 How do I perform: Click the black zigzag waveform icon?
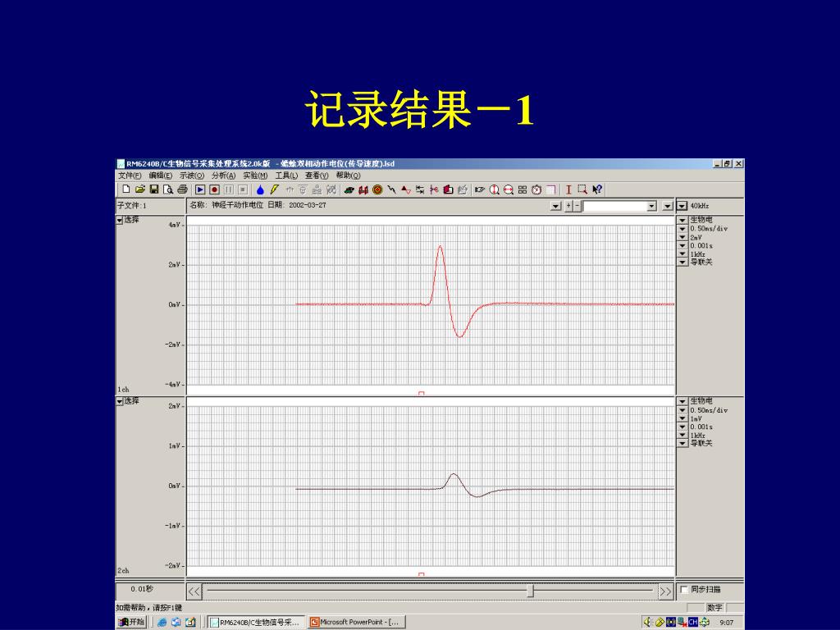point(391,189)
